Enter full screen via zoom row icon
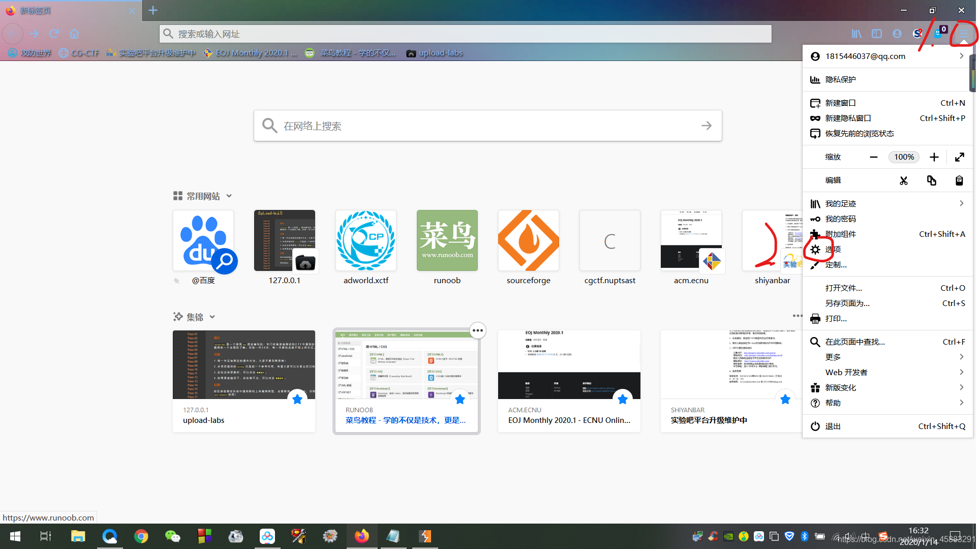Viewport: 980px width, 549px height. tap(959, 157)
